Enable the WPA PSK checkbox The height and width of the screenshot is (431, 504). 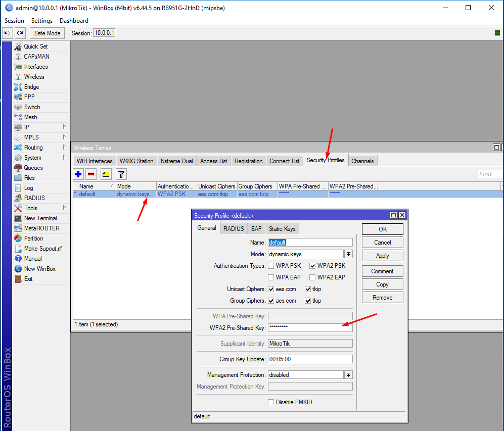271,266
